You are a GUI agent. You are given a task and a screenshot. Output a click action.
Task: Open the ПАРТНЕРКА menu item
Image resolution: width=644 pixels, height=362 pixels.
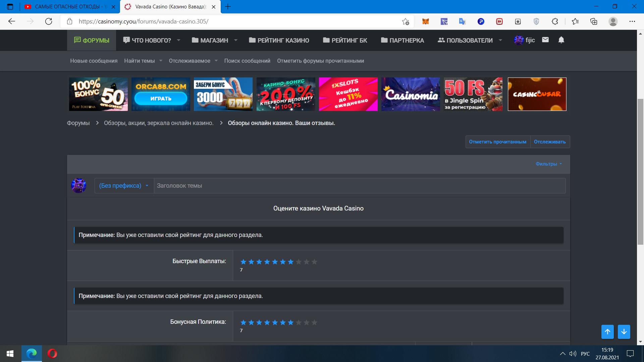point(402,40)
